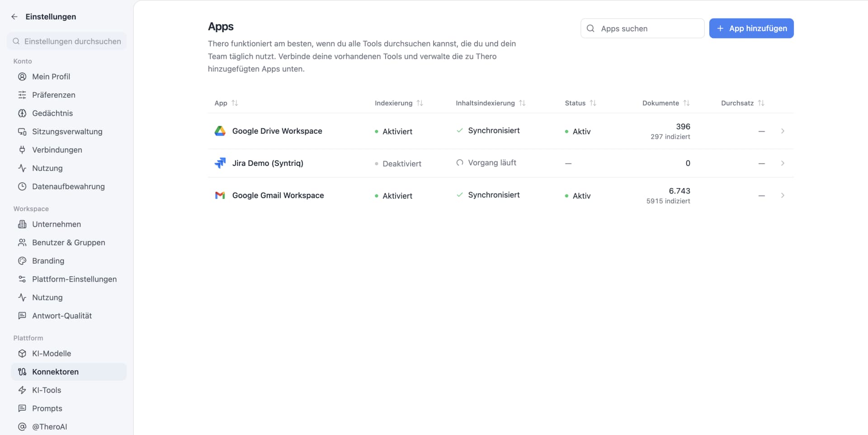Sort table by Indexierung column
Screen dimensions: 868x435
[x=399, y=103]
